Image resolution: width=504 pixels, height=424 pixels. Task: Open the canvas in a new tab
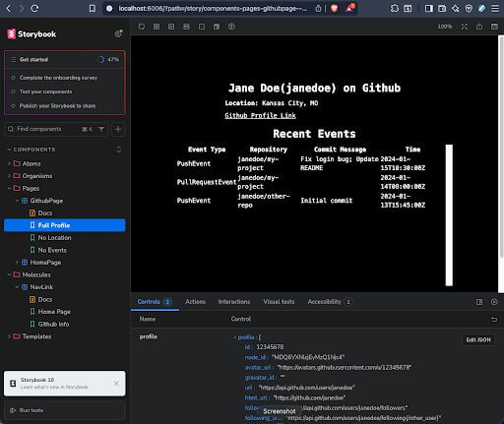click(x=479, y=27)
